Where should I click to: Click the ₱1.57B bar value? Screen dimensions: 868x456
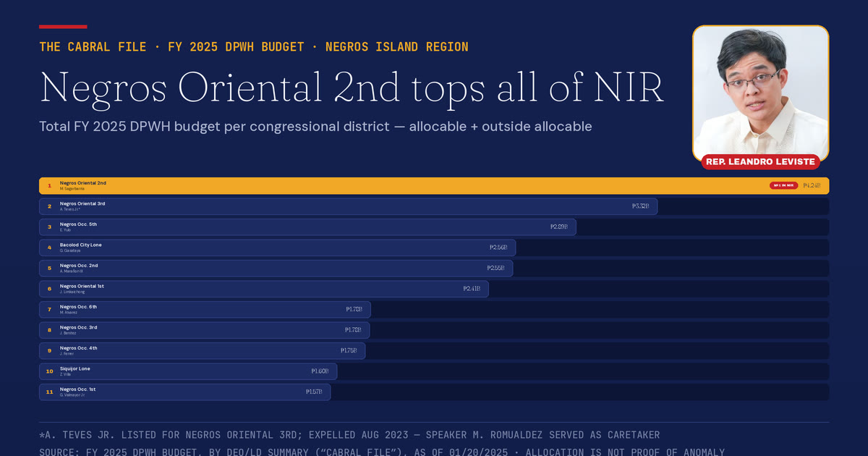[314, 392]
